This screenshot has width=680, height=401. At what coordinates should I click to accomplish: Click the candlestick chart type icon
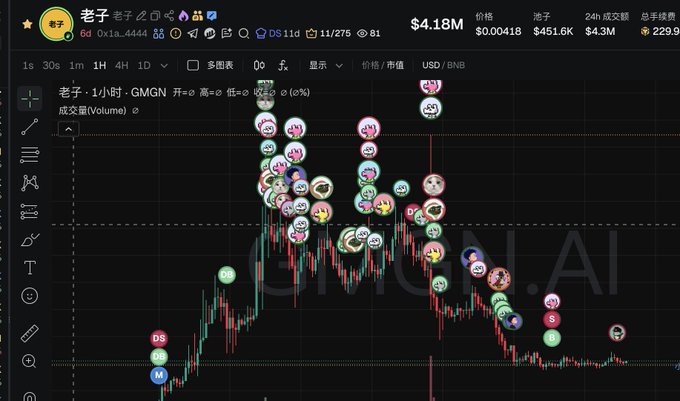(259, 65)
